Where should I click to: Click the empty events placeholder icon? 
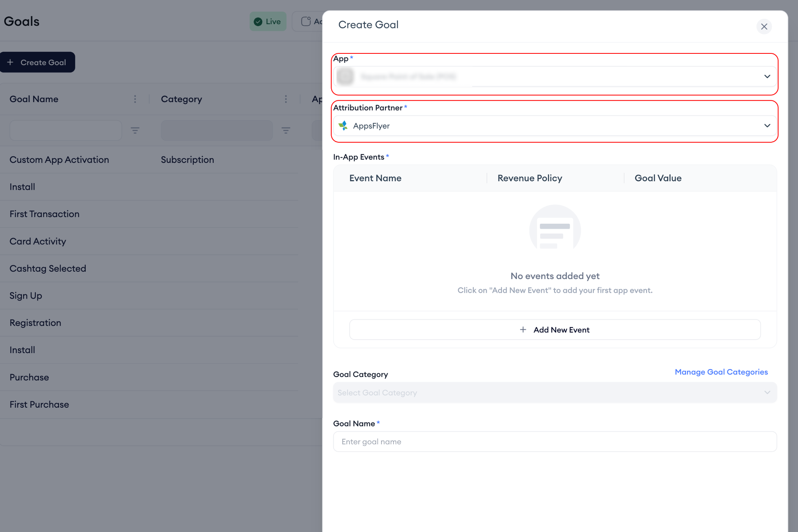(554, 227)
